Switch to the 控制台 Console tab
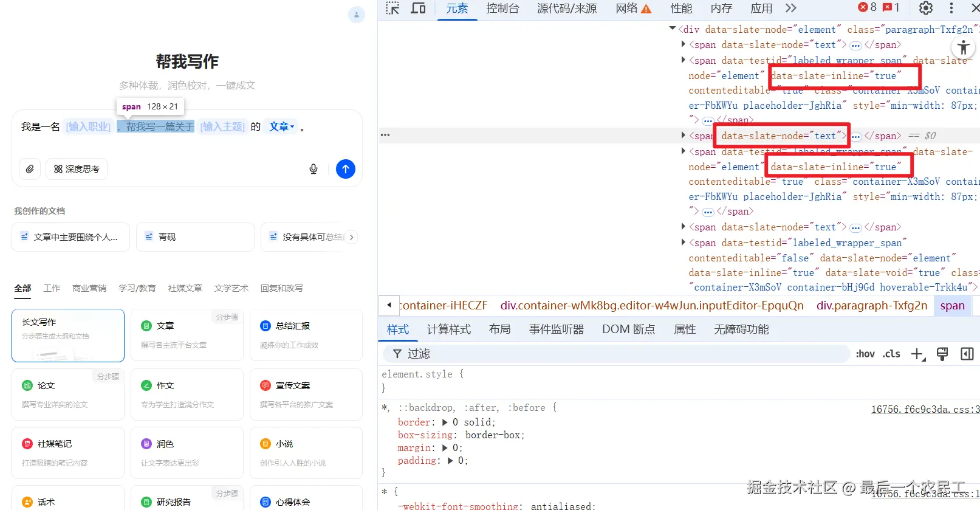The image size is (980, 510). click(502, 9)
